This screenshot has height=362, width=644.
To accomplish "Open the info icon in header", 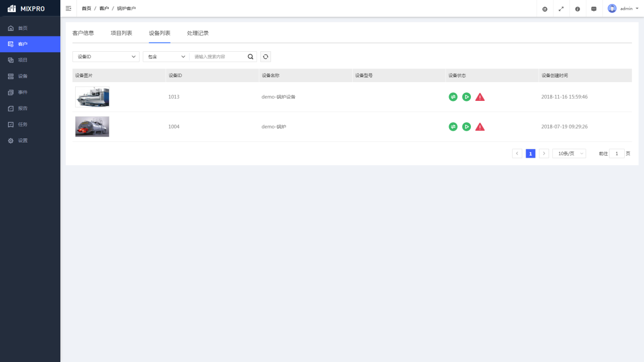I will point(578,9).
